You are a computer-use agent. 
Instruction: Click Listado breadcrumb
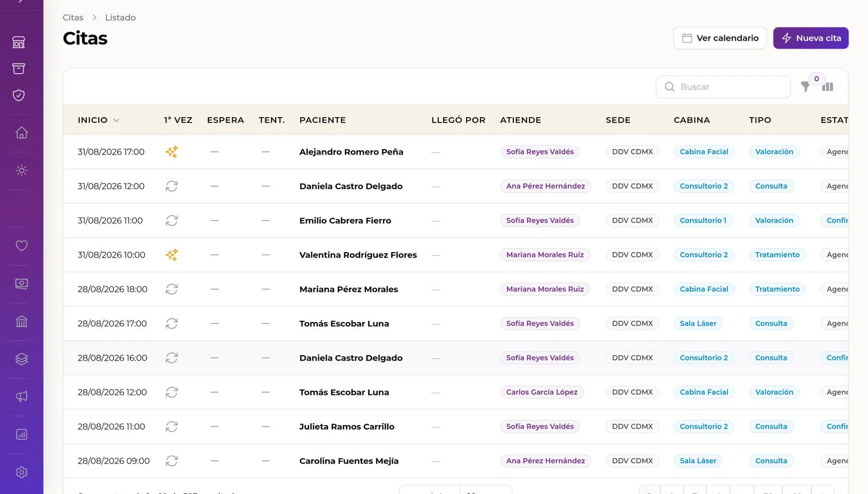tap(120, 17)
